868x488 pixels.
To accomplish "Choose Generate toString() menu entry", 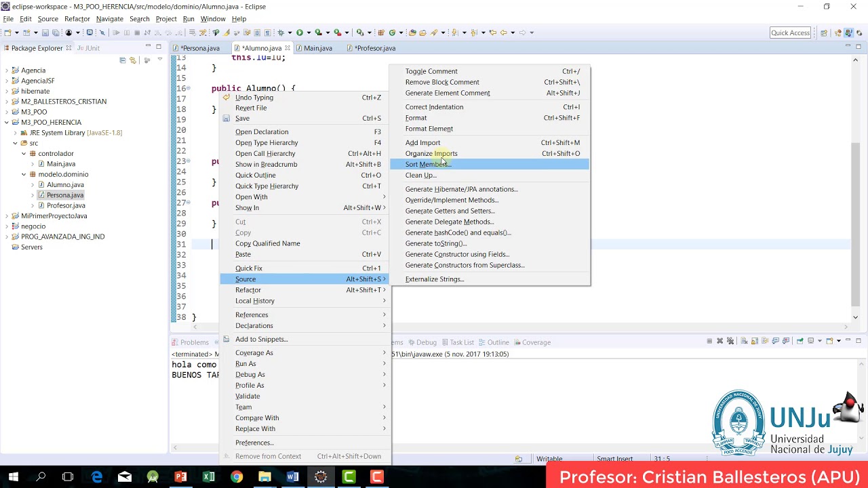I will click(490, 243).
